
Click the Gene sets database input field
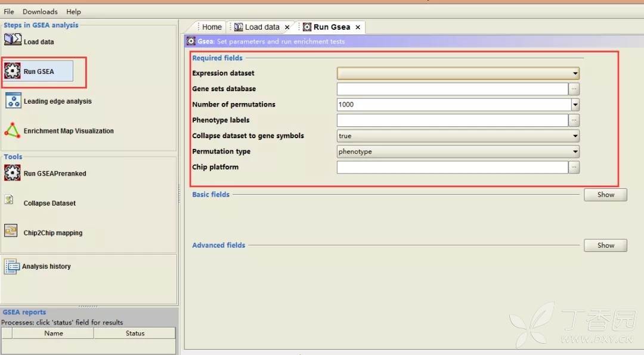pyautogui.click(x=453, y=89)
